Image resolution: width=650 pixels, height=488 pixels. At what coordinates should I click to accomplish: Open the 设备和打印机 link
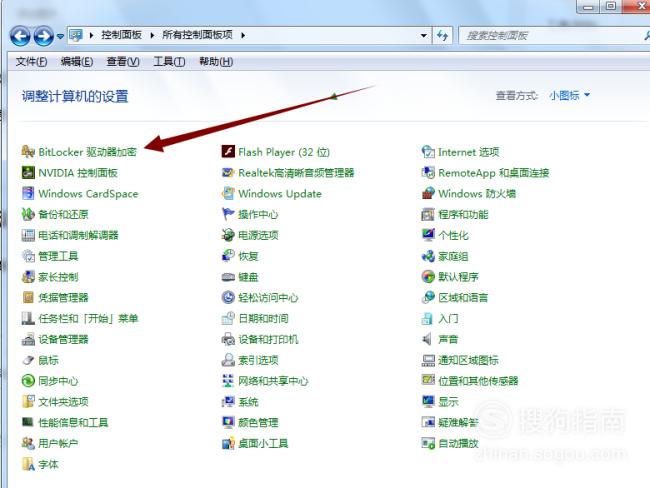(x=268, y=339)
